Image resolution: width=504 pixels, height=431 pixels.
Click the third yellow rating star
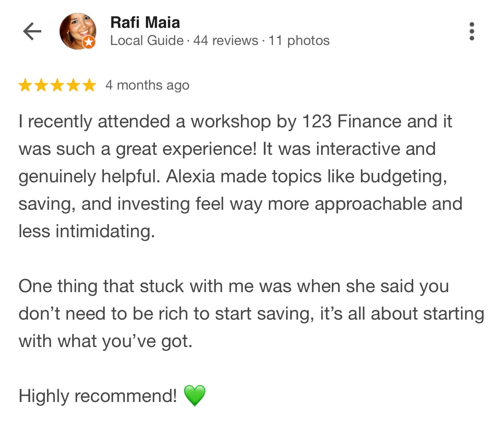coord(57,85)
